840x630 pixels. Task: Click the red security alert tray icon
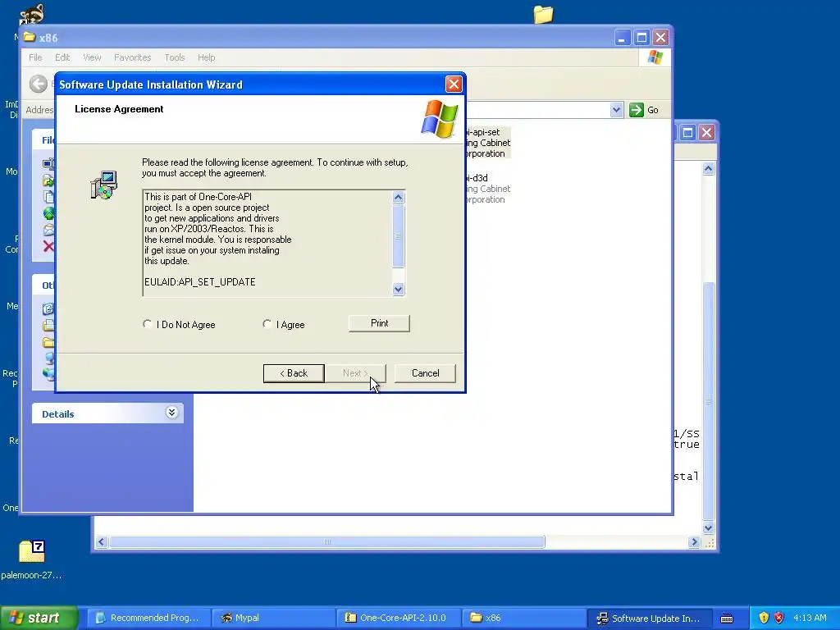(x=779, y=618)
